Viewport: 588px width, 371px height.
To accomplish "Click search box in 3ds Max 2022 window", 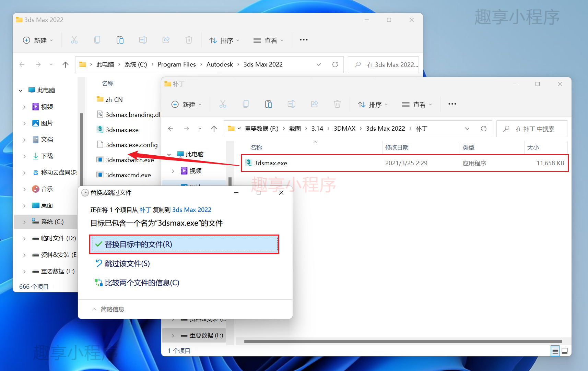I will 383,64.
